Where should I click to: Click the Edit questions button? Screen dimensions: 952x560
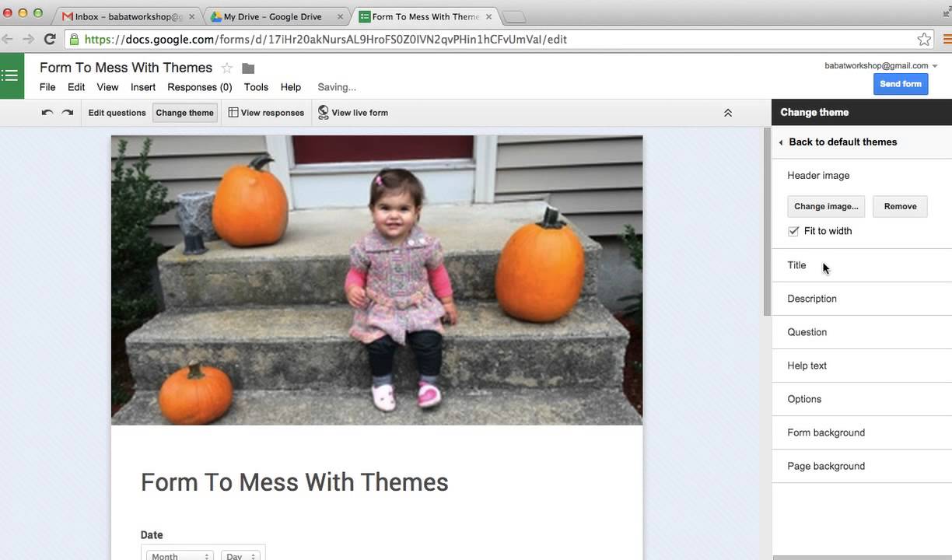tap(117, 113)
